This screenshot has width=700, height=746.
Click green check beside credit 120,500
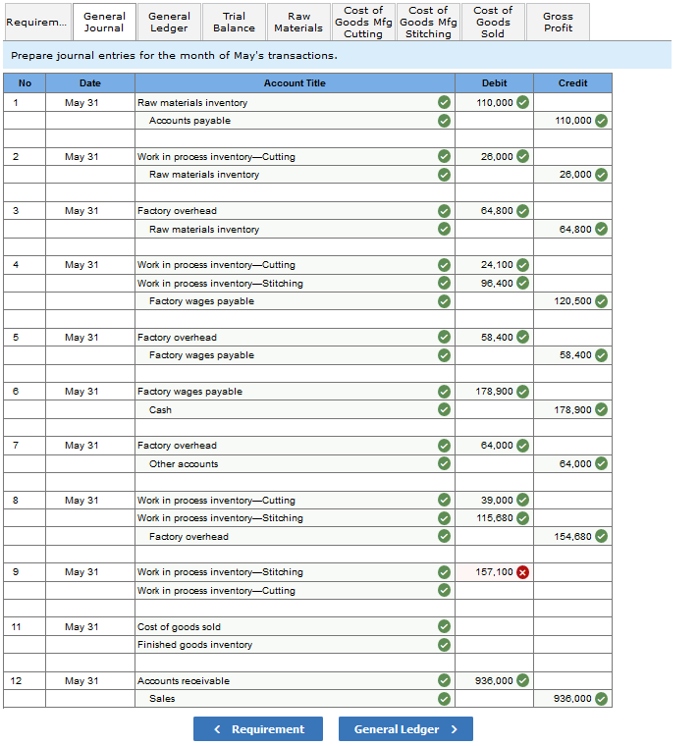point(601,301)
